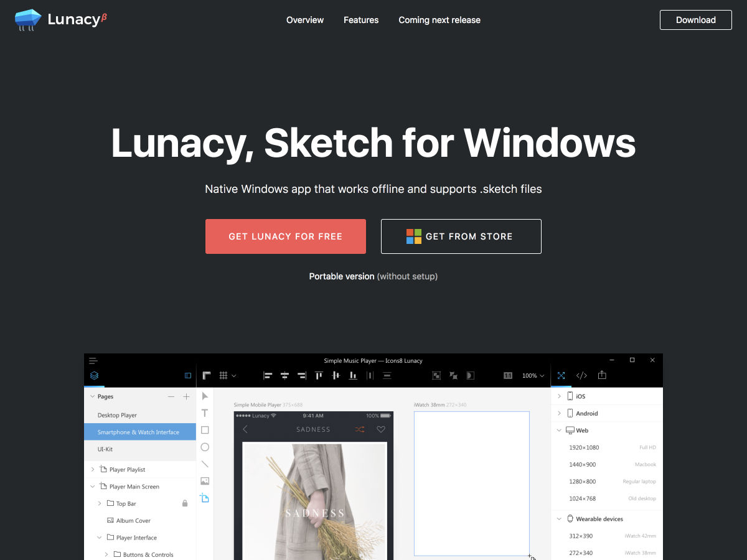This screenshot has height=560, width=747.
Task: Click the mask icon in toolbar
Action: coord(470,375)
